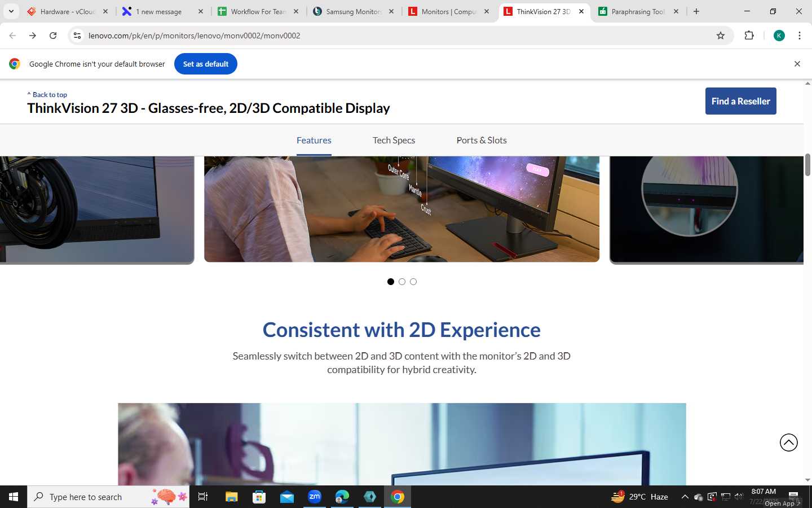812x508 pixels.
Task: Open the tab search dropdown arrow
Action: (11, 11)
